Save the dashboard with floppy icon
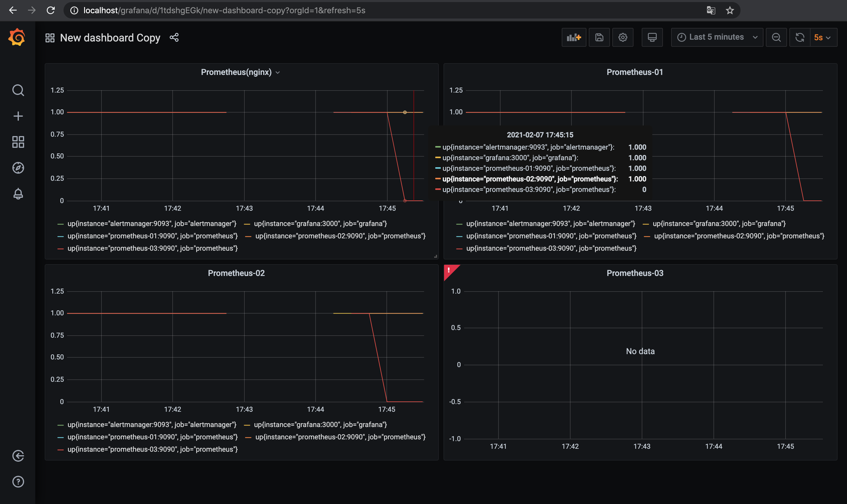This screenshot has height=504, width=847. click(x=599, y=37)
